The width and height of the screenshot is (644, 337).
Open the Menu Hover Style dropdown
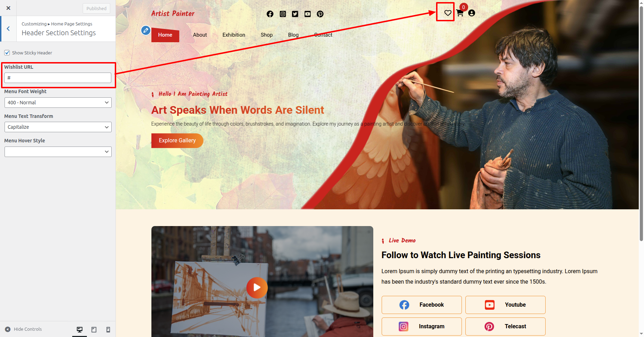click(58, 152)
